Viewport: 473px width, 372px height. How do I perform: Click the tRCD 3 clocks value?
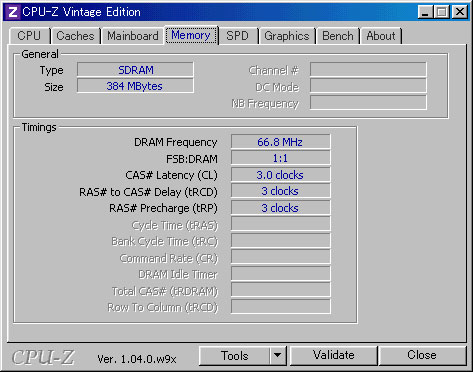(x=280, y=191)
